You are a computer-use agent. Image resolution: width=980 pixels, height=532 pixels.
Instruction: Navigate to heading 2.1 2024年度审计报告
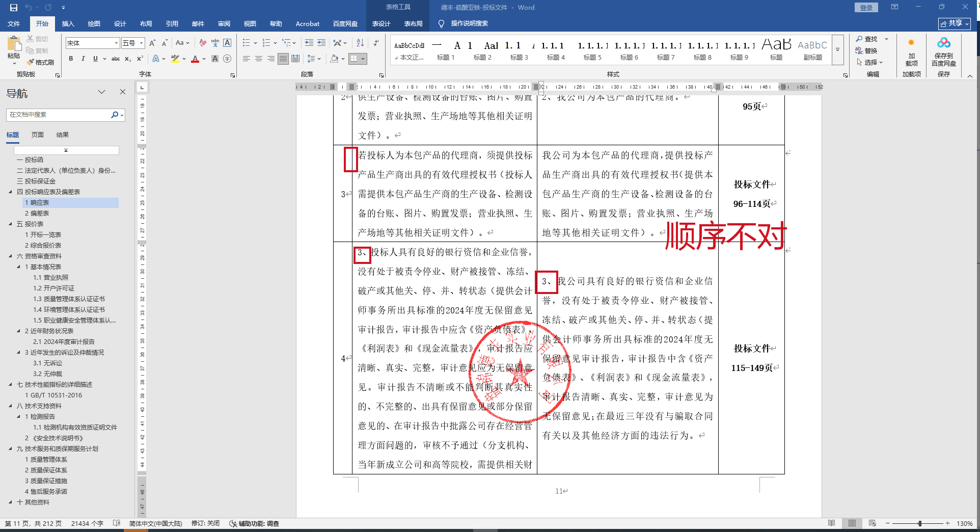point(64,342)
